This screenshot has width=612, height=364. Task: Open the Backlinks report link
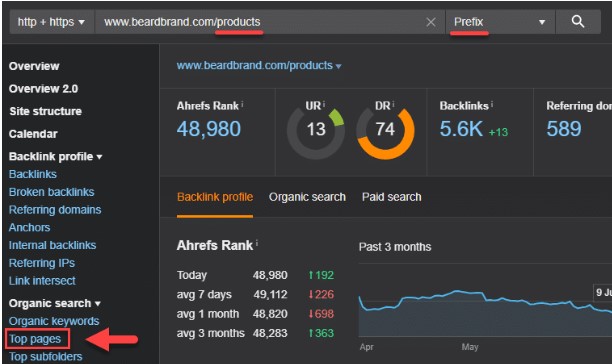[x=33, y=174]
